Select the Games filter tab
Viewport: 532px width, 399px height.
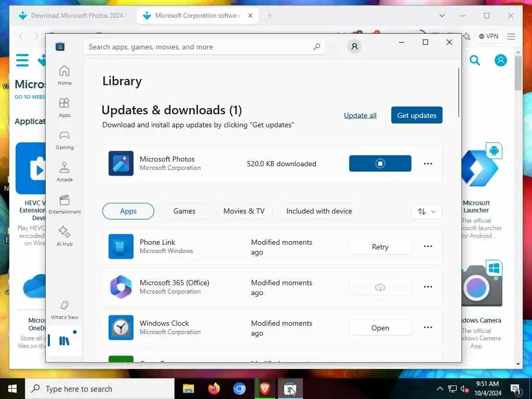click(184, 211)
